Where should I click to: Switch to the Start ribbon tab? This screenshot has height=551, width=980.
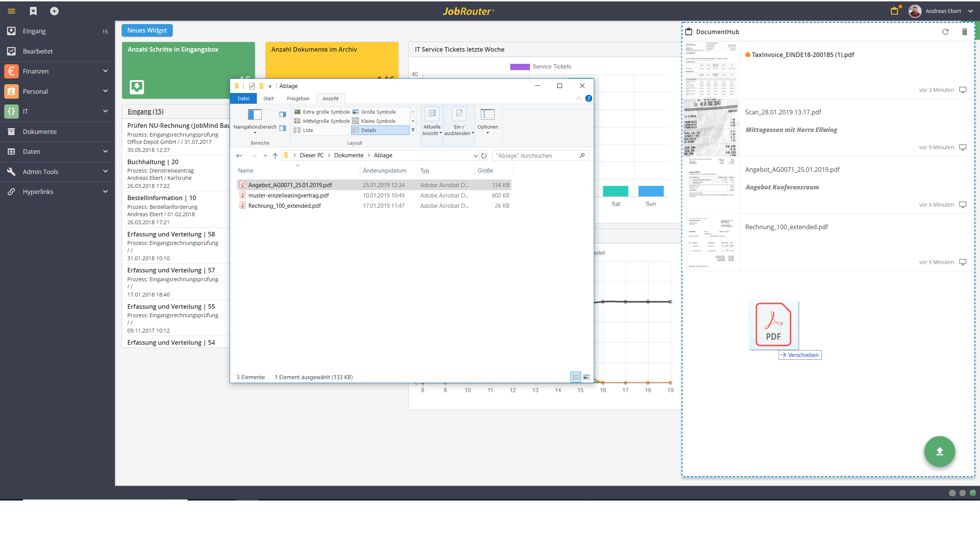click(268, 98)
